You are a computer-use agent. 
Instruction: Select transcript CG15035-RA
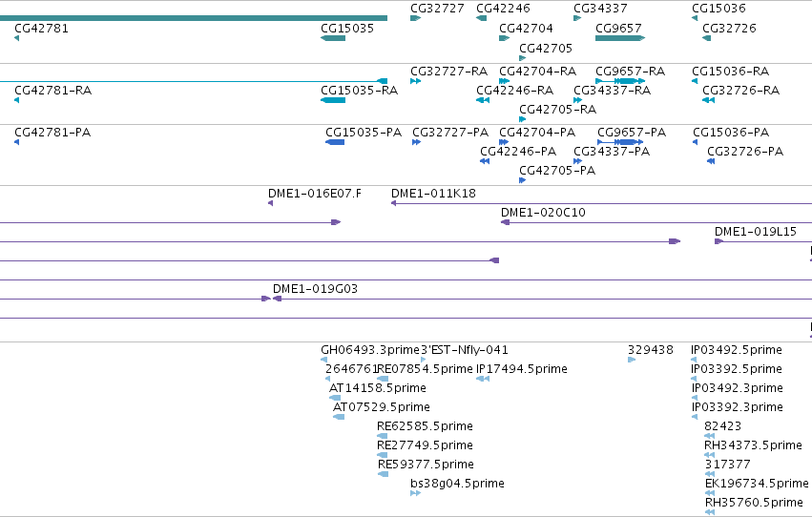coord(360,90)
